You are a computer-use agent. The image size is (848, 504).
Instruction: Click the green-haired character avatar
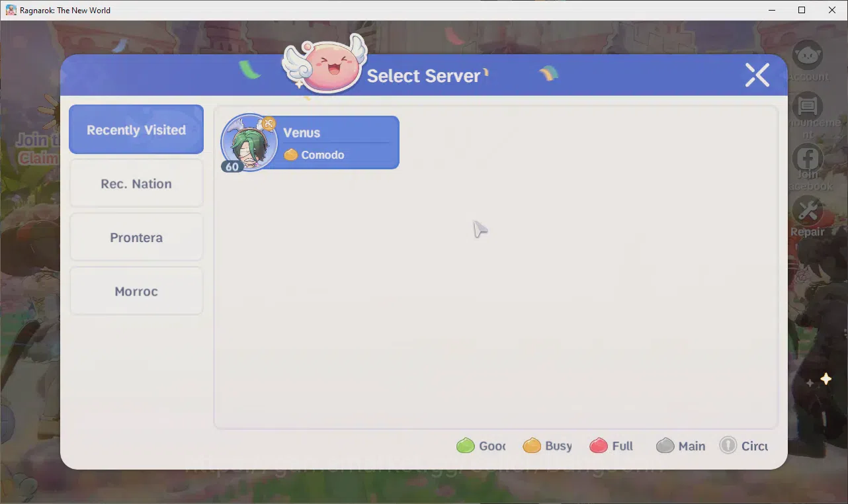(249, 142)
